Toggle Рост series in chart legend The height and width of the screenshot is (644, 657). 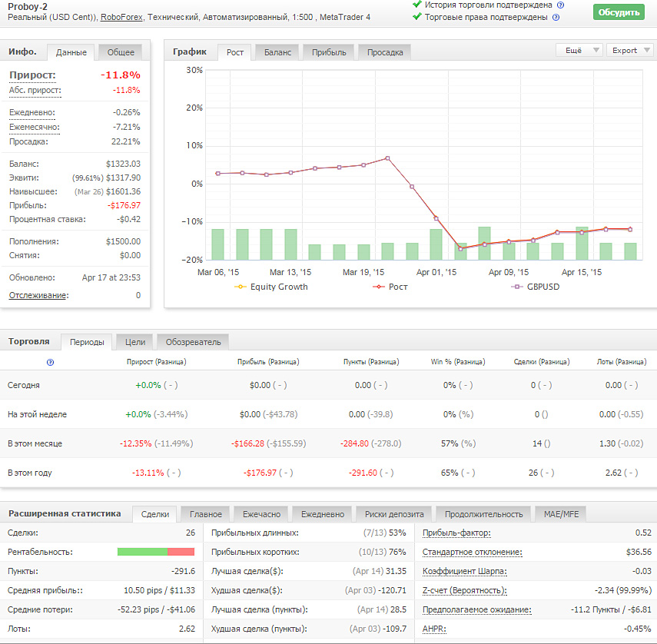[390, 287]
